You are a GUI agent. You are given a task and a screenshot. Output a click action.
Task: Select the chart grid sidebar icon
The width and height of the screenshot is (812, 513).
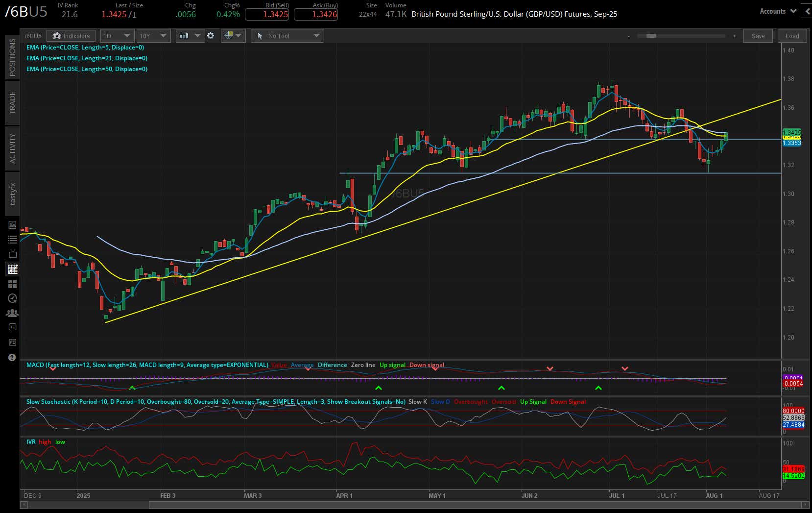(x=12, y=269)
